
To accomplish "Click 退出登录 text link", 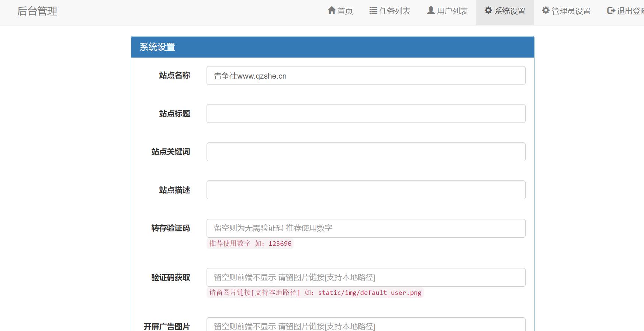I will [630, 11].
